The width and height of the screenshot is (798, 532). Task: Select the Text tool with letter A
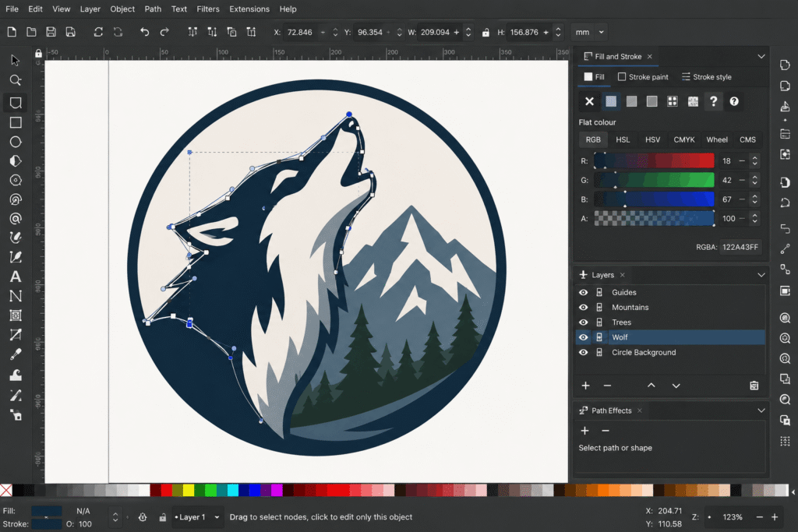(16, 277)
